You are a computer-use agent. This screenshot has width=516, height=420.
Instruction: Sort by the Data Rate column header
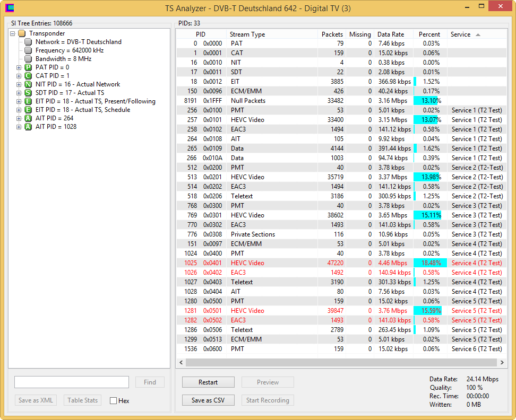click(x=391, y=34)
